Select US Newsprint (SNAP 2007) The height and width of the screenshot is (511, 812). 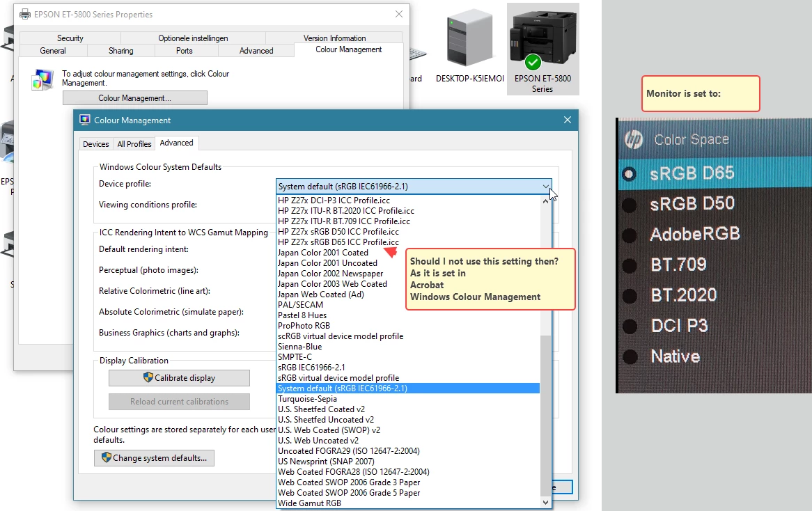tap(408, 462)
